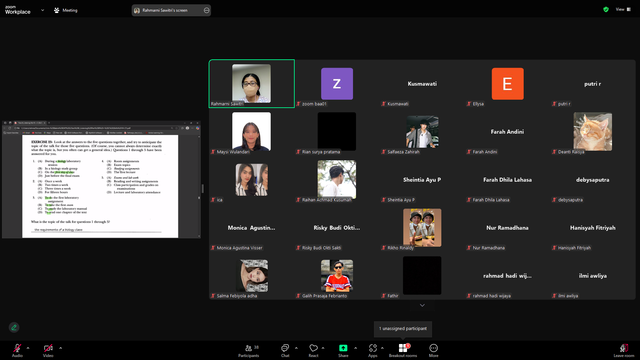640x360 pixels.
Task: Open share options caret beside Share
Action: pos(356,348)
